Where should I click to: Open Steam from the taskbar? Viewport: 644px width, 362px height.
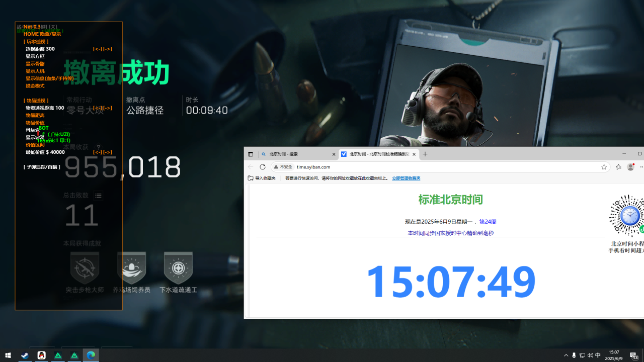coord(24,355)
